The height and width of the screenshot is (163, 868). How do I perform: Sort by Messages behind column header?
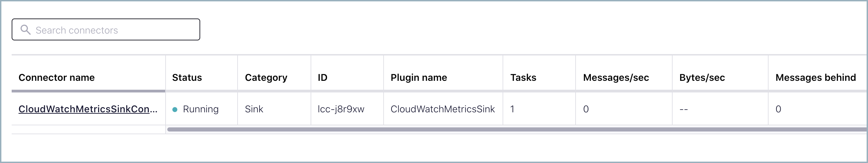[x=816, y=77]
